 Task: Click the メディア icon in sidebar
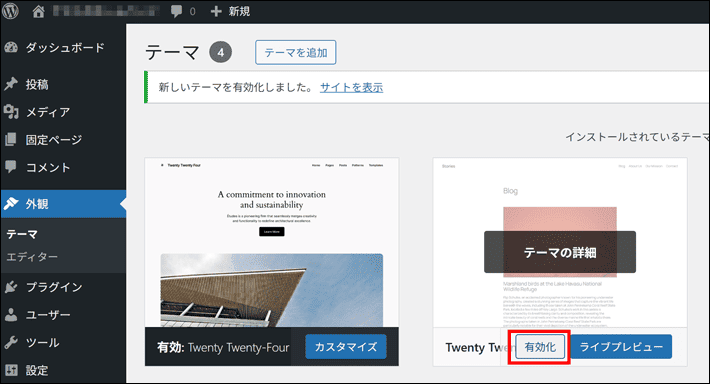[11, 111]
